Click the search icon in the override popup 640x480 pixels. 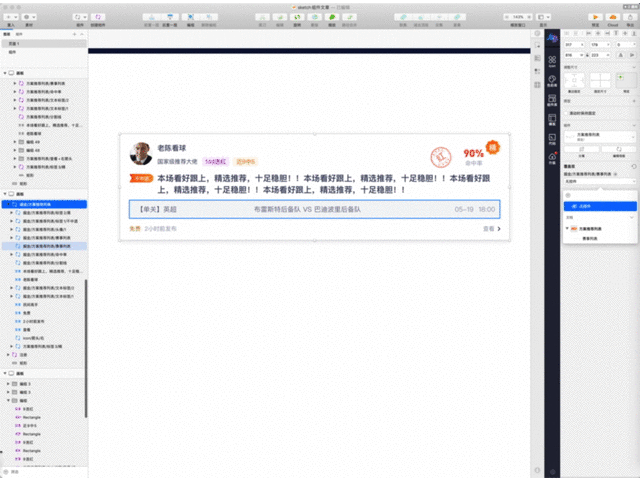(568, 196)
